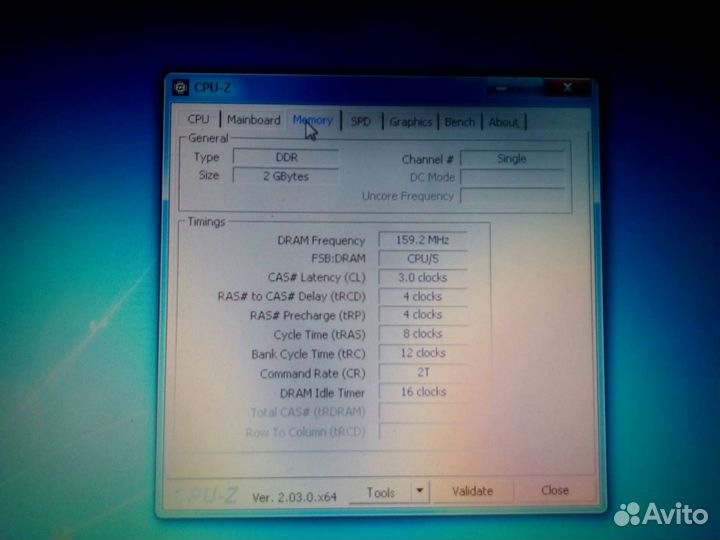
Task: Click the Tools button
Action: coord(380,492)
